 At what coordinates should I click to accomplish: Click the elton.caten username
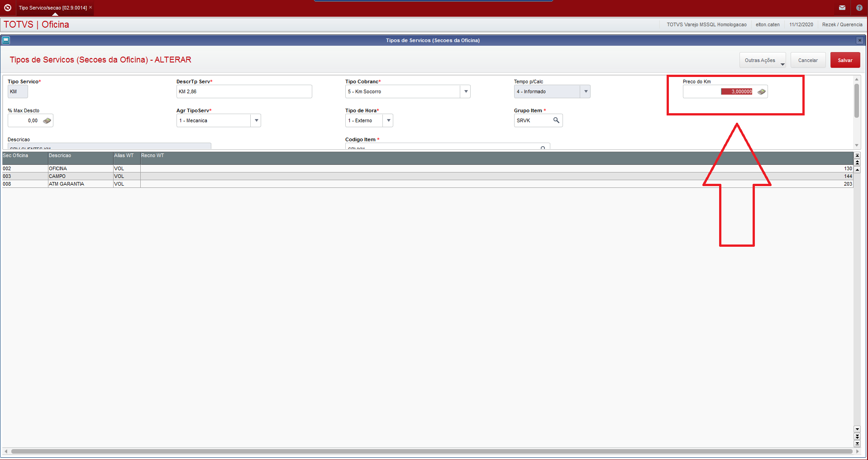[x=768, y=24]
